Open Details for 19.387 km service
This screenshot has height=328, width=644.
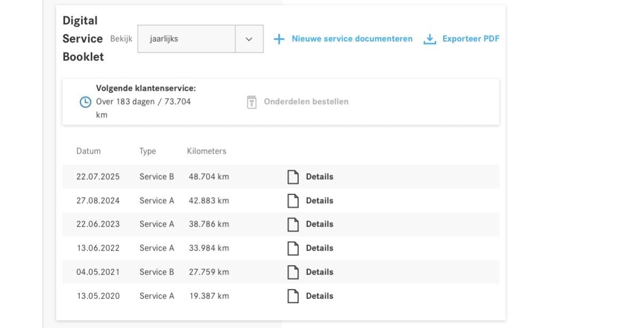tap(319, 297)
